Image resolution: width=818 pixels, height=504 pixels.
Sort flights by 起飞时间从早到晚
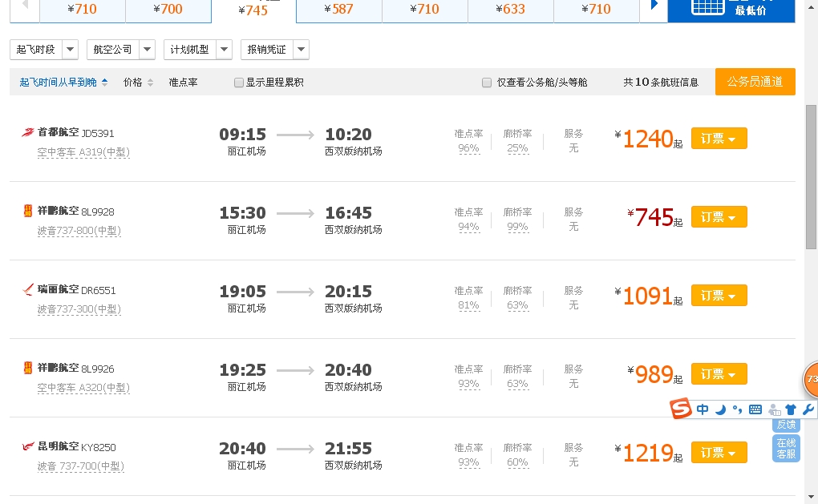(58, 83)
